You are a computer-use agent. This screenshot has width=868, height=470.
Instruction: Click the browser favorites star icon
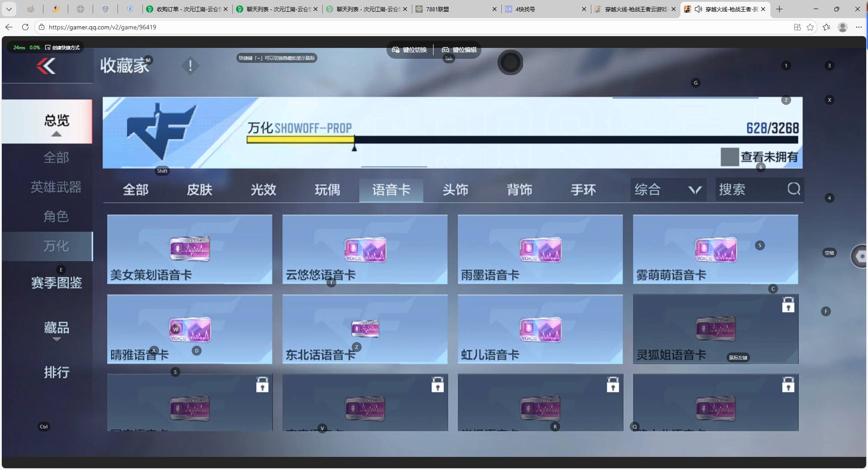(x=810, y=27)
